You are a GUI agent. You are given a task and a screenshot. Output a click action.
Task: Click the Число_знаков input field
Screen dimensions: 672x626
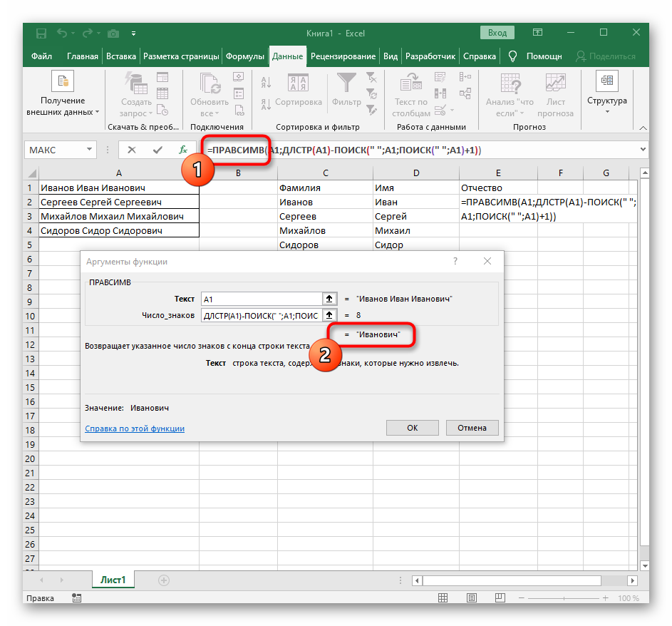point(261,315)
